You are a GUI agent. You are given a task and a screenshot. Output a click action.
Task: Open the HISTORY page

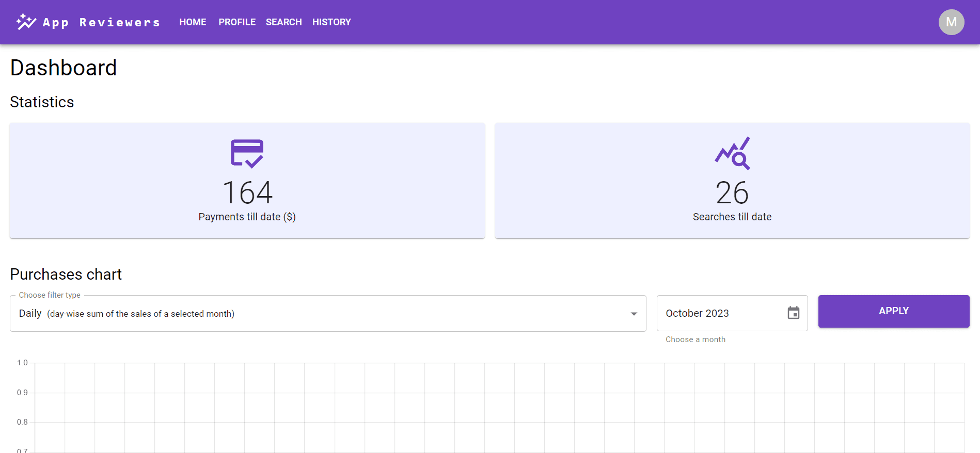[331, 22]
